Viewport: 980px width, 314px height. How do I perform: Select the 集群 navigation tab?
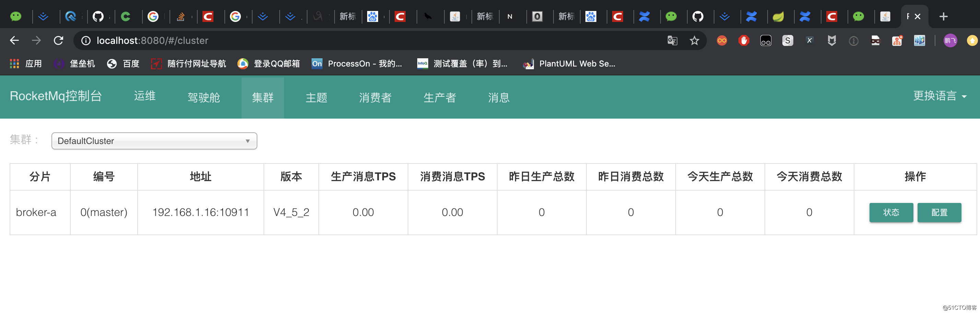point(262,98)
